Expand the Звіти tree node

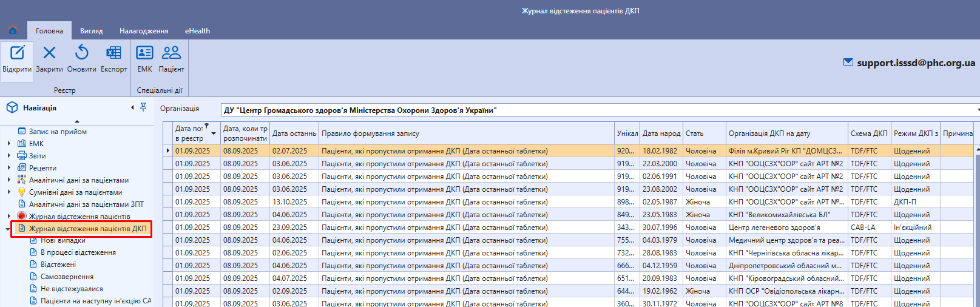click(x=8, y=156)
